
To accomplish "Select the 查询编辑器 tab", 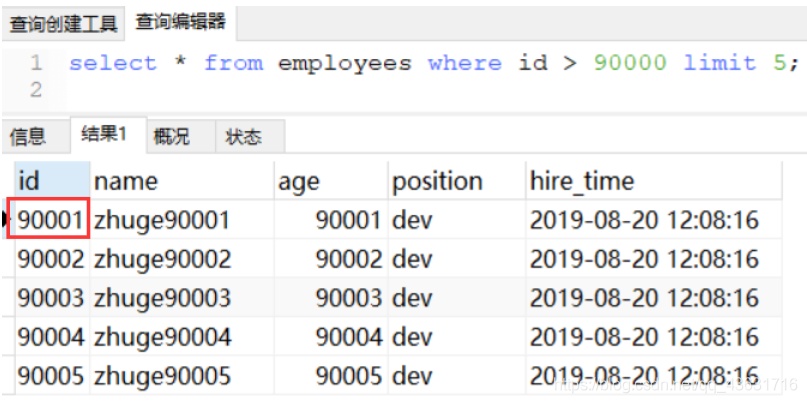I will pos(181,21).
